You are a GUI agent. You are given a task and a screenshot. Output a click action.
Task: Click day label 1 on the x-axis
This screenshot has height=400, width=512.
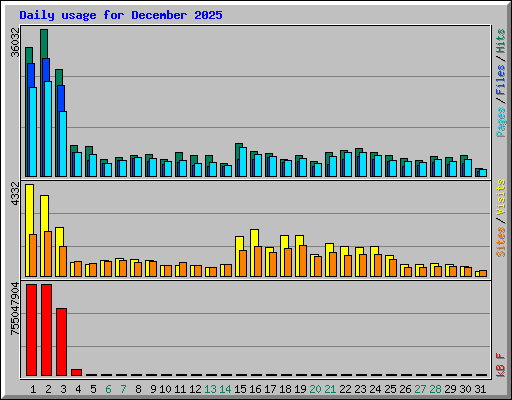coord(33,389)
